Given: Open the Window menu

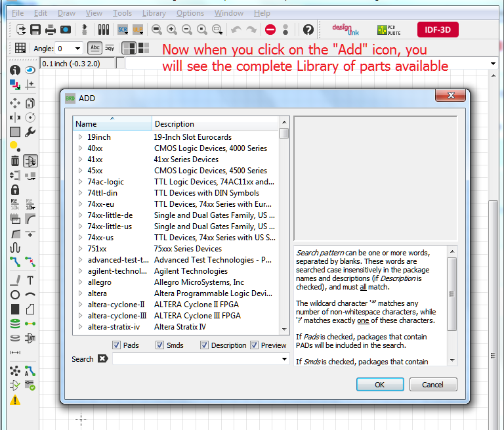Looking at the screenshot, I should click(x=229, y=13).
